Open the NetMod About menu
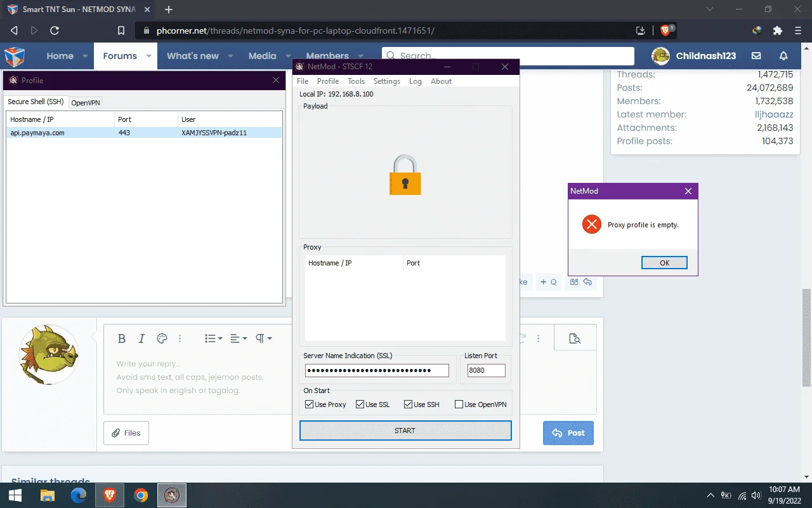Viewport: 812px width, 508px height. point(441,81)
